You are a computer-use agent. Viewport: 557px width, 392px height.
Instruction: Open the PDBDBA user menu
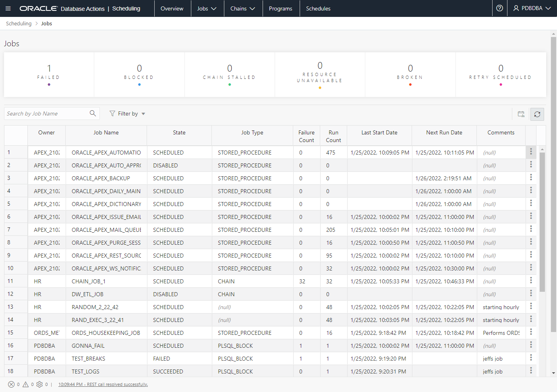(532, 8)
